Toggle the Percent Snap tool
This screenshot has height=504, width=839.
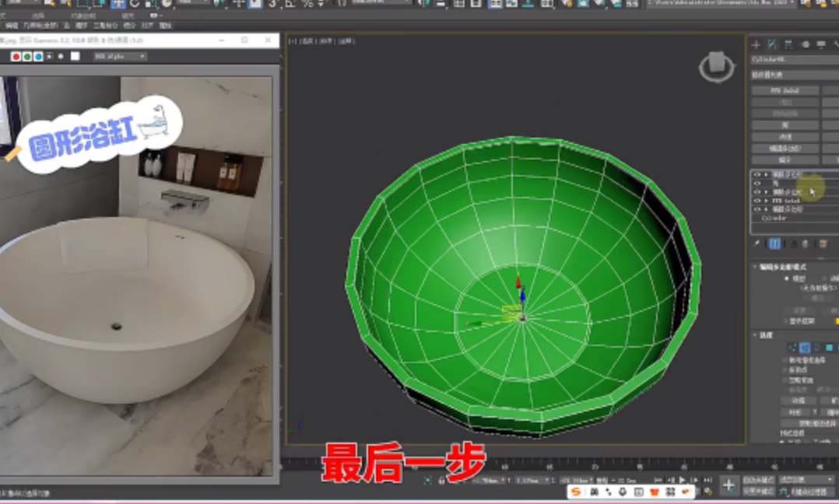coord(307,4)
